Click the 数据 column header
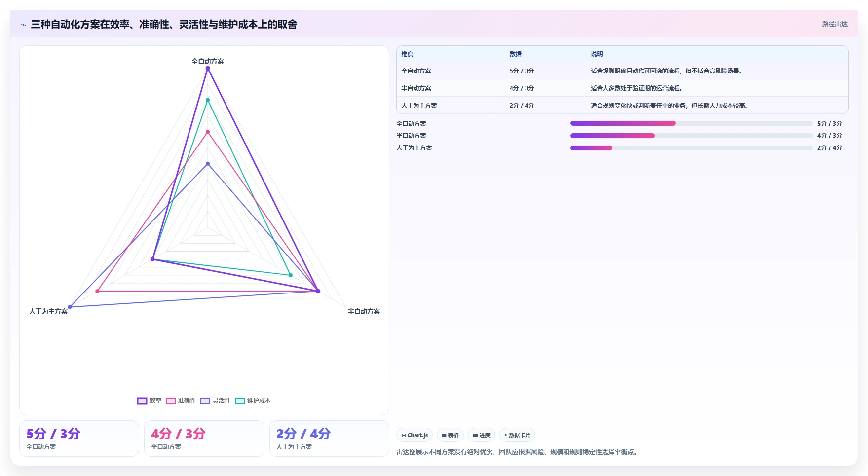868x476 pixels. point(516,54)
